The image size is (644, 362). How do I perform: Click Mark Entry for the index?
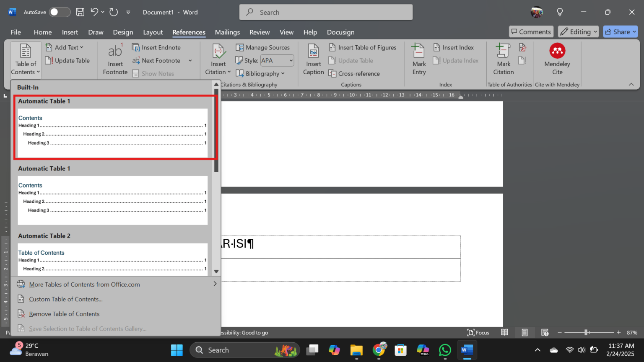click(419, 60)
